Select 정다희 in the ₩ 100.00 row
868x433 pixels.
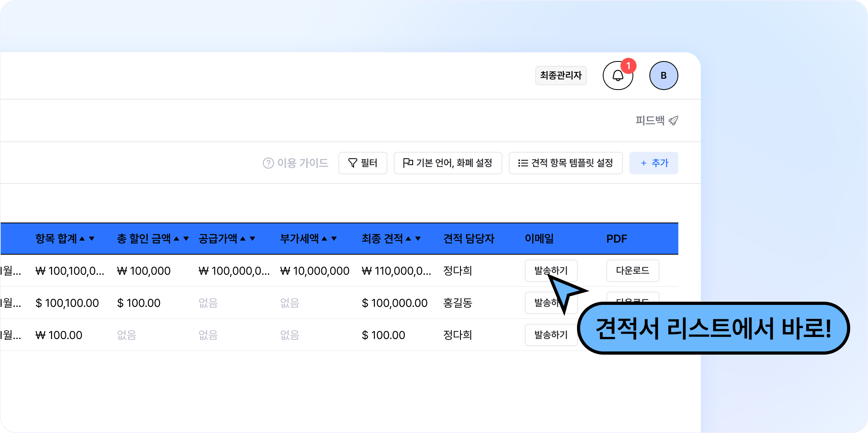pos(457,335)
